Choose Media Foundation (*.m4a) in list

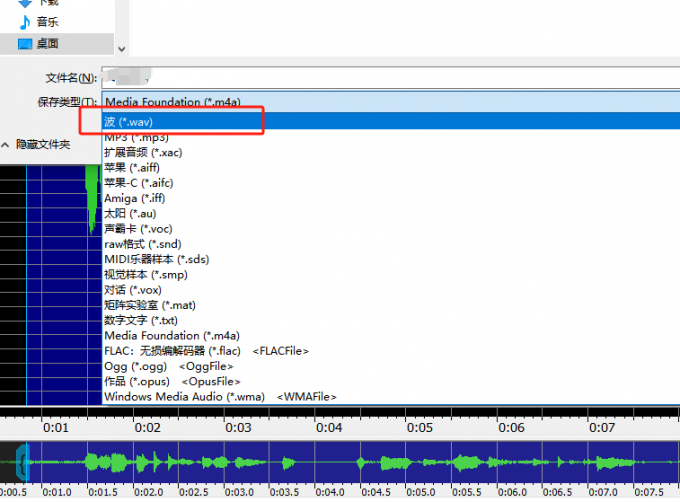click(391, 336)
